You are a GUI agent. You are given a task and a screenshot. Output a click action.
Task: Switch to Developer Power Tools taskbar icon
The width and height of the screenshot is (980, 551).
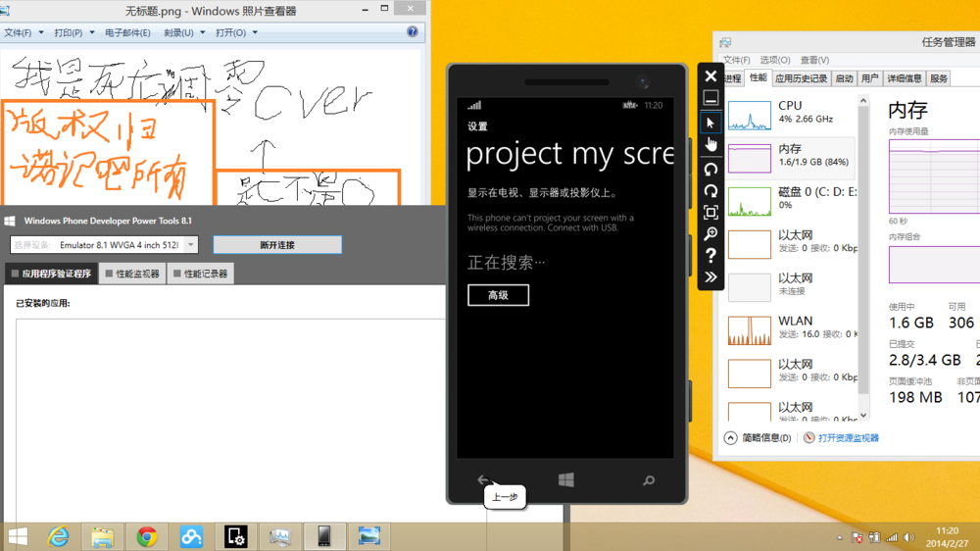pyautogui.click(x=235, y=536)
